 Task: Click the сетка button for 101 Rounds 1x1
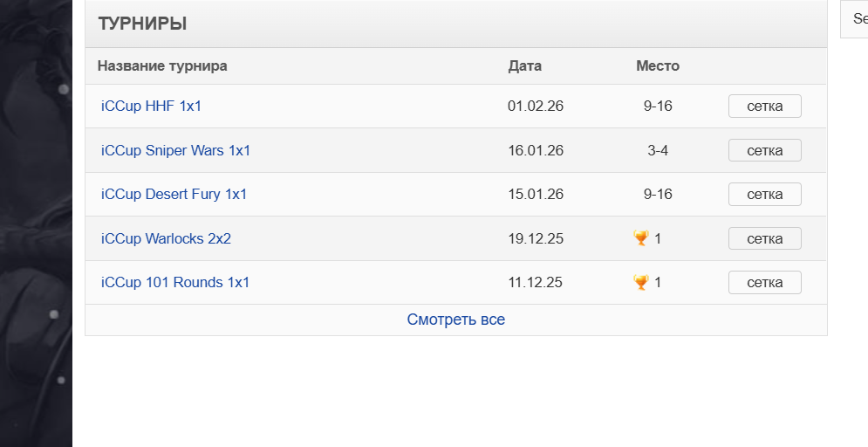click(764, 282)
